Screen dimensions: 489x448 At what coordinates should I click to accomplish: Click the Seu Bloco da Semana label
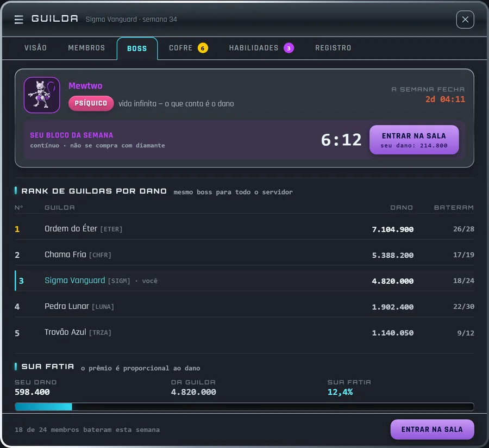(x=71, y=135)
